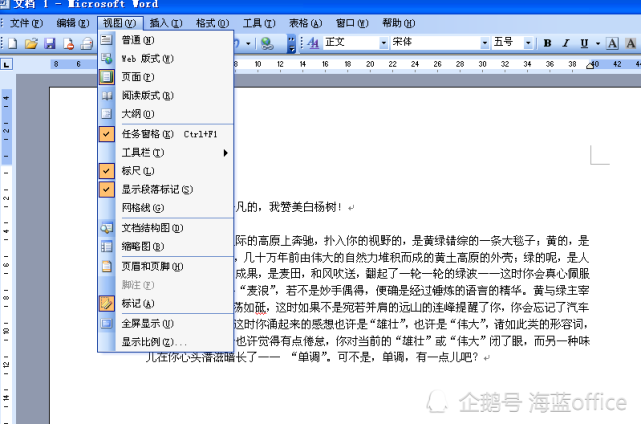The width and height of the screenshot is (641, 424).
Task: Open the 宋体 font dropdown arrow
Action: click(484, 43)
